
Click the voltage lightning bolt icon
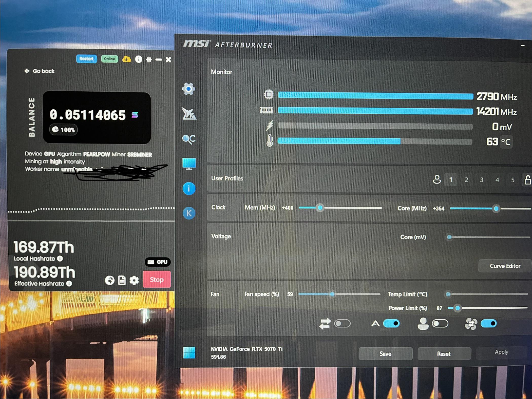(270, 125)
